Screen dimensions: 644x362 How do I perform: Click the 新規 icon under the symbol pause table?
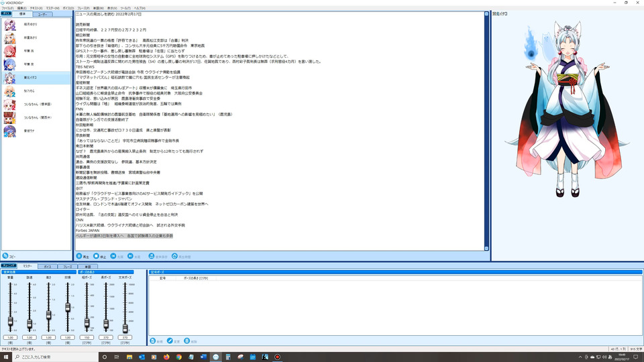point(153,341)
